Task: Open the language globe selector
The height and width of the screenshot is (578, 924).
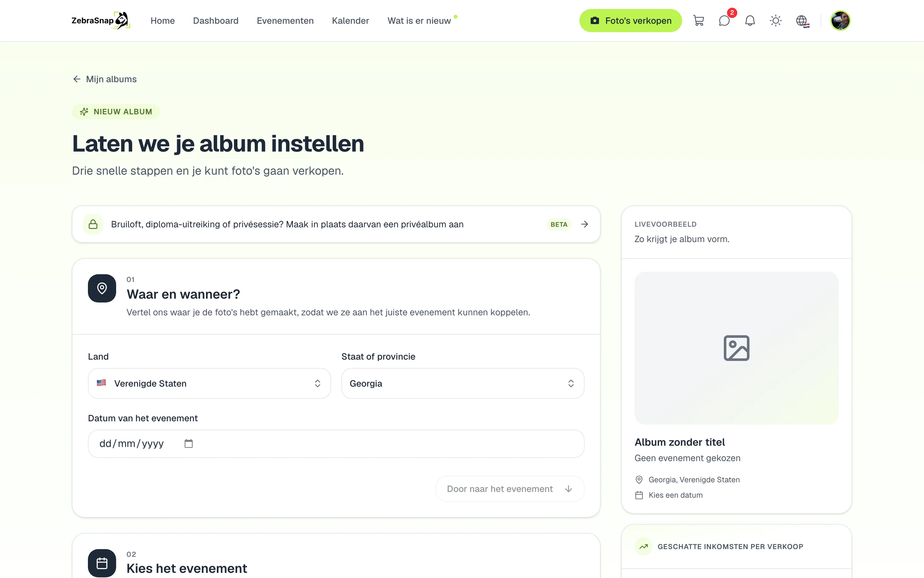Action: click(x=802, y=21)
